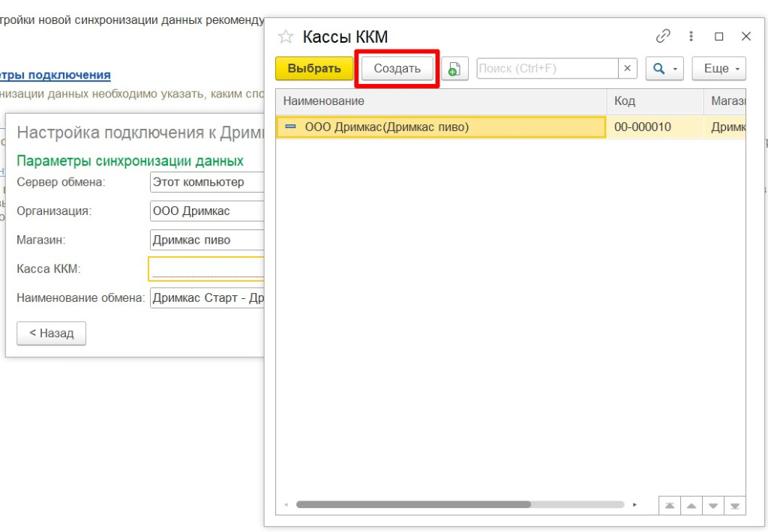Image resolution: width=768 pixels, height=532 pixels.
Task: Open the three-dot kebab menu
Action: [691, 35]
